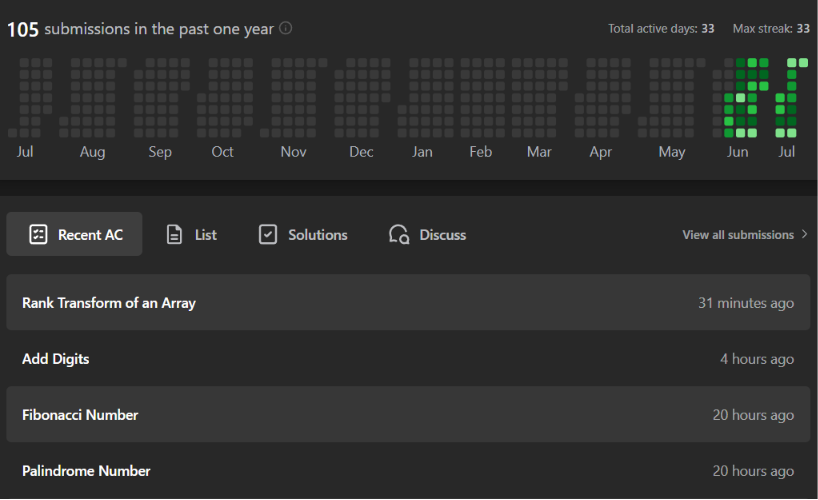Click the Recent AC checklist icon
This screenshot has width=818, height=500.
38,234
